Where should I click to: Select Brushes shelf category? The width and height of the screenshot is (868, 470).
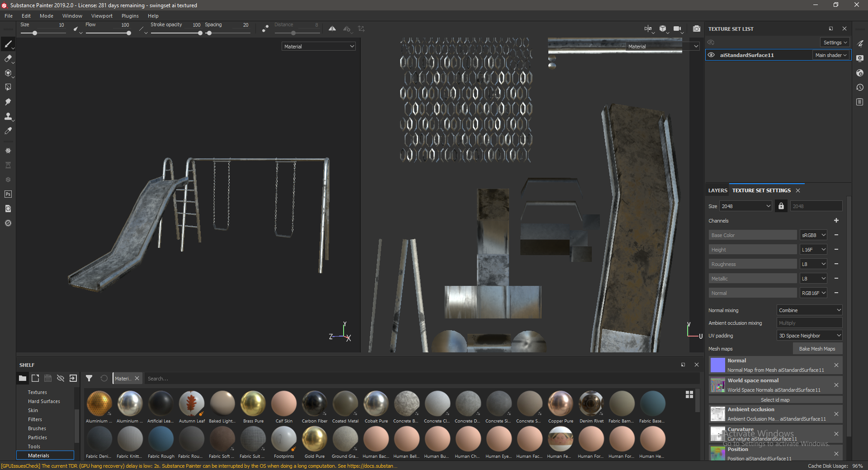coord(37,428)
